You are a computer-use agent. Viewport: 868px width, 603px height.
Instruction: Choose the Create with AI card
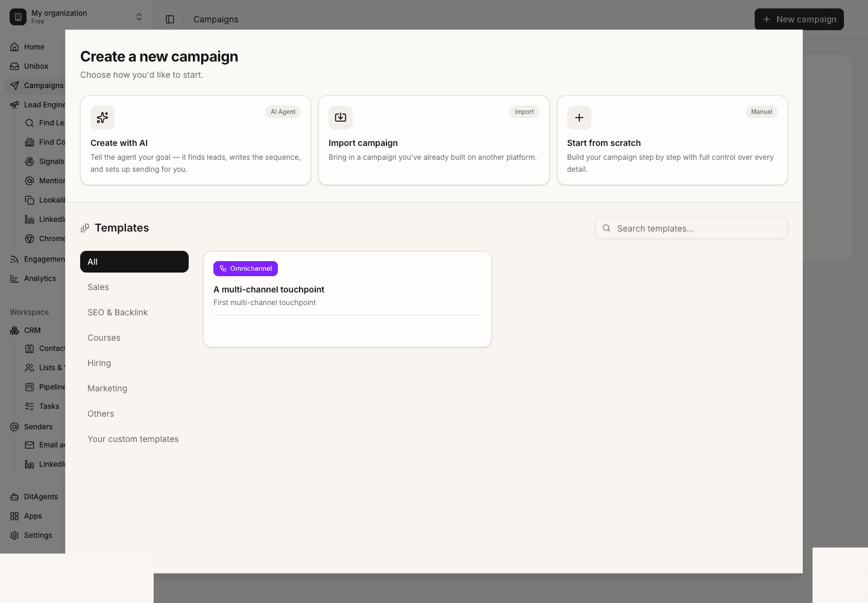click(x=195, y=140)
